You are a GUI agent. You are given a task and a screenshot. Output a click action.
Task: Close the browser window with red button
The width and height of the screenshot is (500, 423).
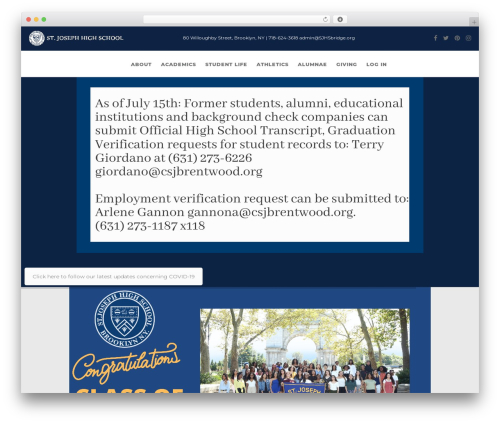pos(29,19)
